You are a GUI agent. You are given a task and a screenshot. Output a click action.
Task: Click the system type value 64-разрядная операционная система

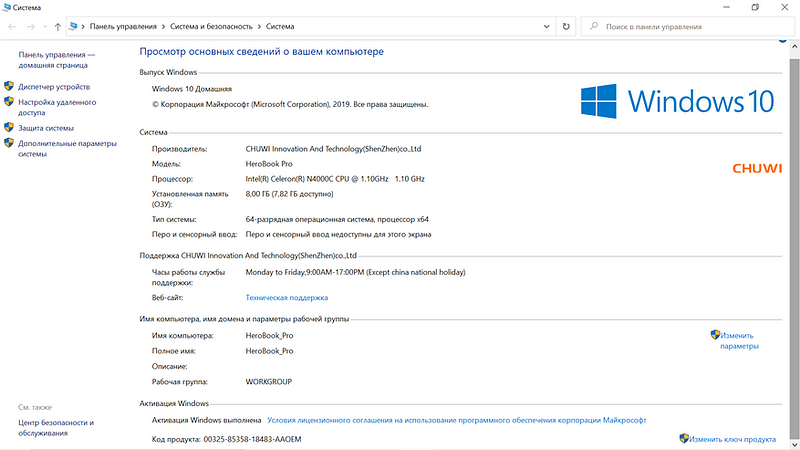point(337,219)
